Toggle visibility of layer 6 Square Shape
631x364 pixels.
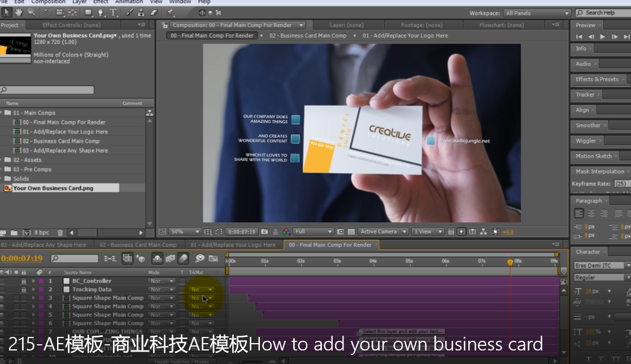[x=2, y=323]
